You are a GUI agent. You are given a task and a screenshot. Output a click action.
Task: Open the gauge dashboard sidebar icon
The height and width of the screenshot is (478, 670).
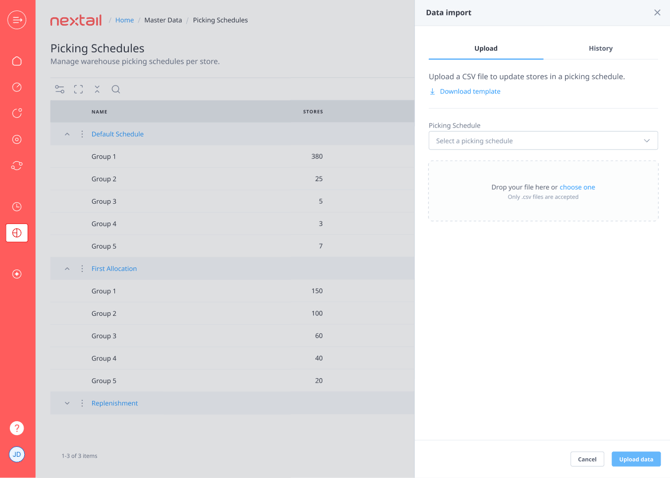(17, 87)
